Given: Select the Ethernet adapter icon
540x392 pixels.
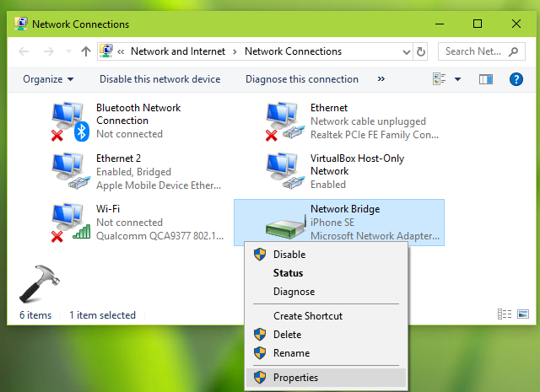Looking at the screenshot, I should coord(283,121).
